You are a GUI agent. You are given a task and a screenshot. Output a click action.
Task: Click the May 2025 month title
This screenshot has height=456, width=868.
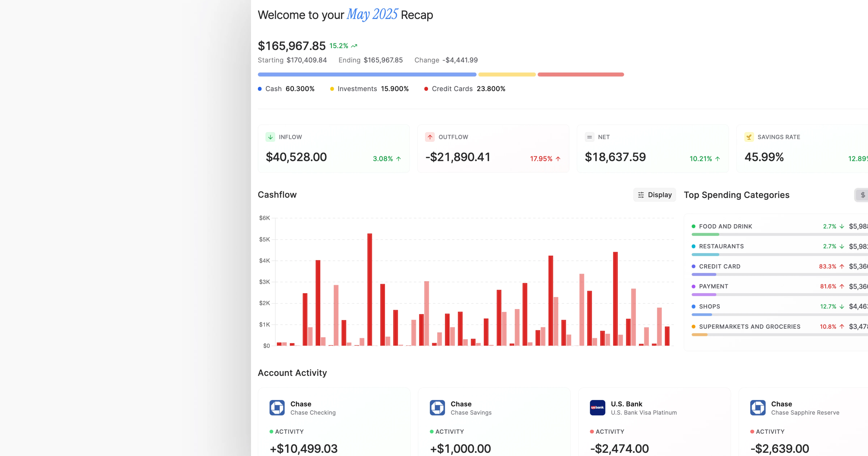[x=372, y=14]
